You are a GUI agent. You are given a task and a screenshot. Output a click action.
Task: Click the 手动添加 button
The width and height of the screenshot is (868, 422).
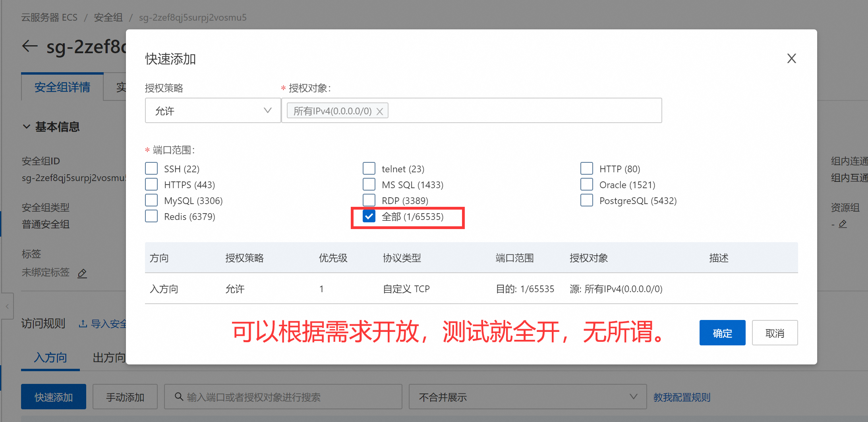pyautogui.click(x=125, y=397)
